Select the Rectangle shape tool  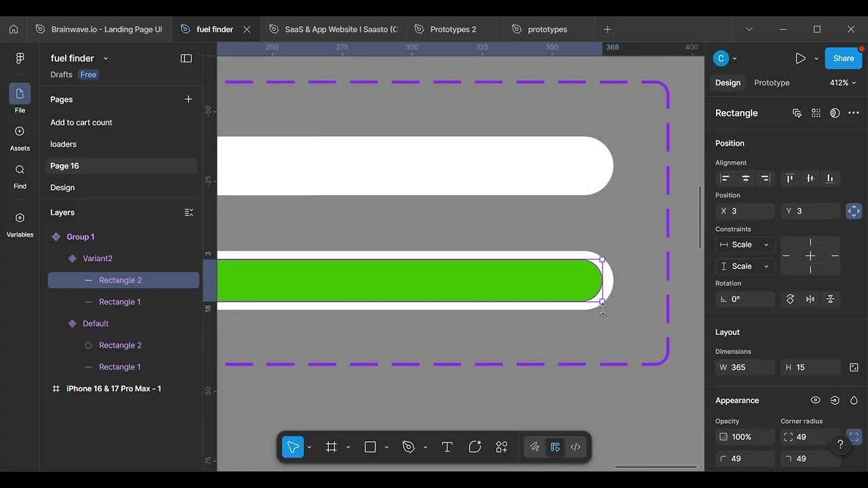tap(370, 447)
